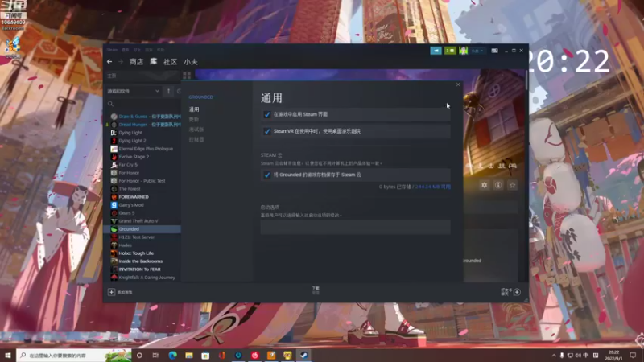Click the Steam forward arrow

121,62
